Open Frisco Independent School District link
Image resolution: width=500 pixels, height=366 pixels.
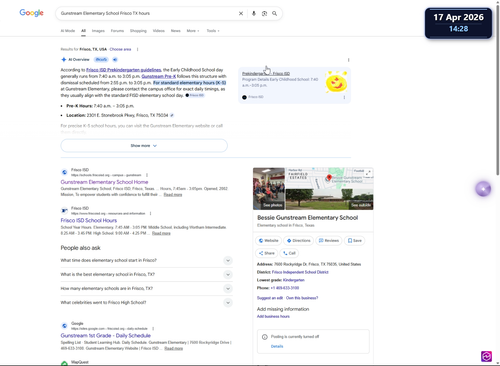pyautogui.click(x=300, y=272)
